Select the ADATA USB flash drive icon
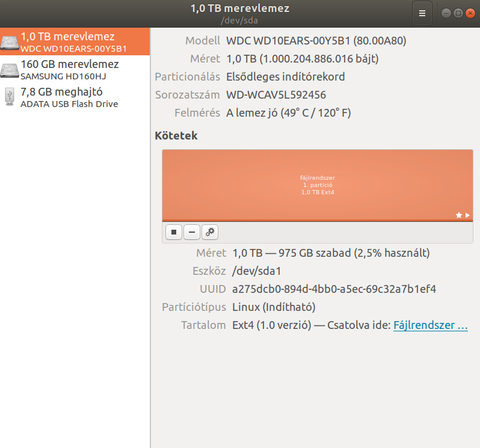Viewport: 480px width, 448px height. click(x=10, y=97)
